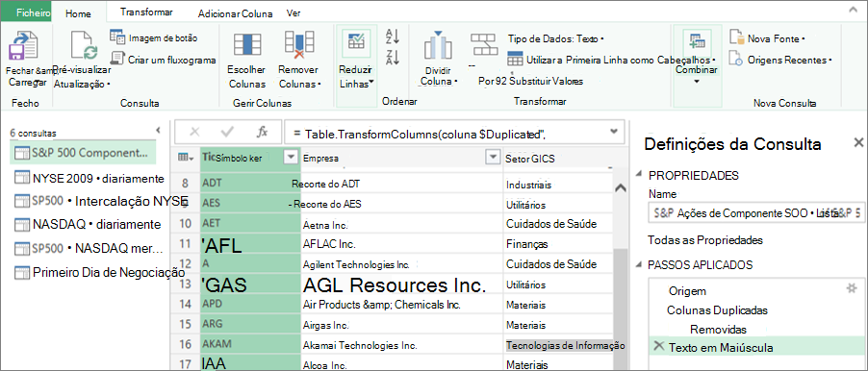The height and width of the screenshot is (371, 868).
Task: Click the AGL Resources Inc. cell
Action: [x=402, y=284]
